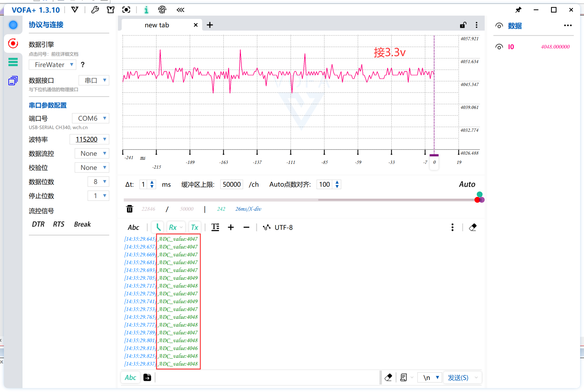Open the UTF-8 encoding selector
The width and height of the screenshot is (584, 392).
tap(278, 227)
